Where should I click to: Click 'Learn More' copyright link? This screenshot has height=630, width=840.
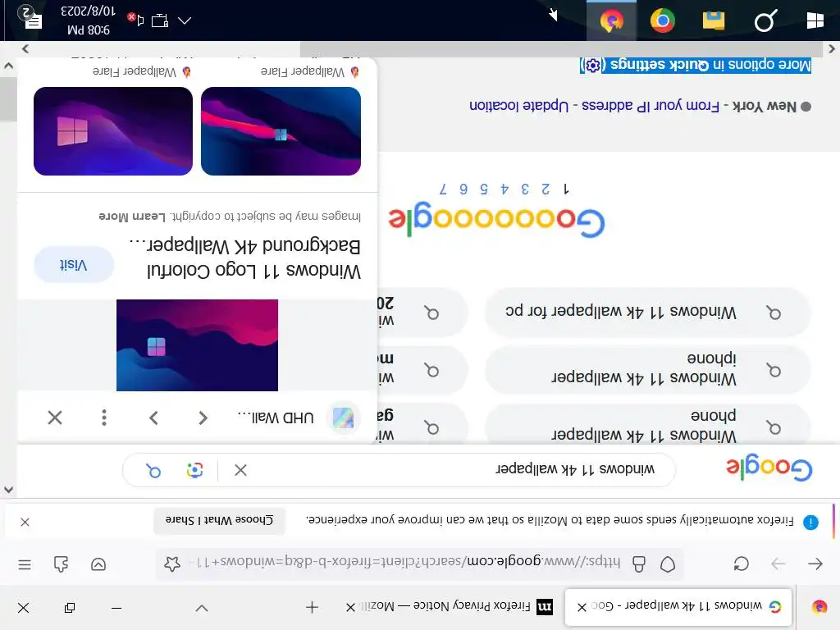pos(132,217)
